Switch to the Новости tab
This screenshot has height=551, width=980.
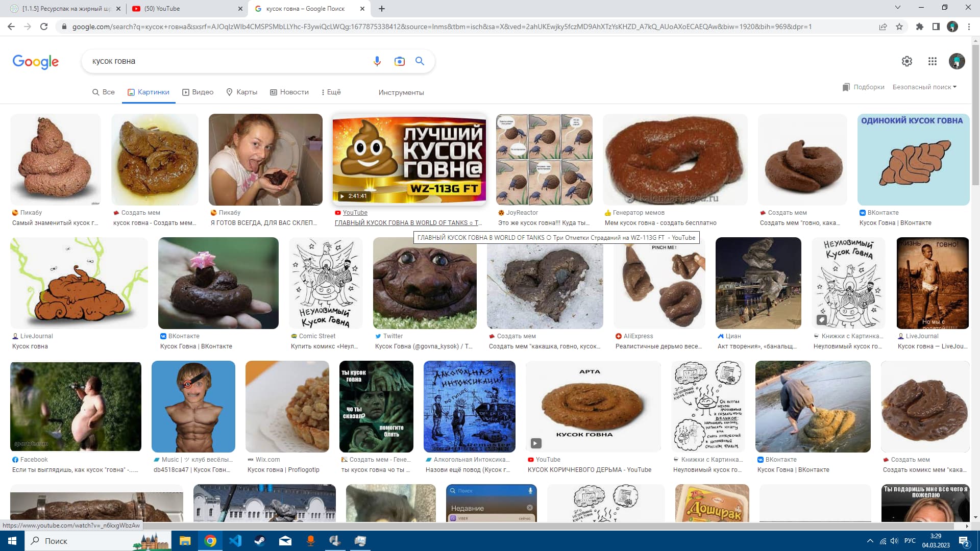point(289,92)
